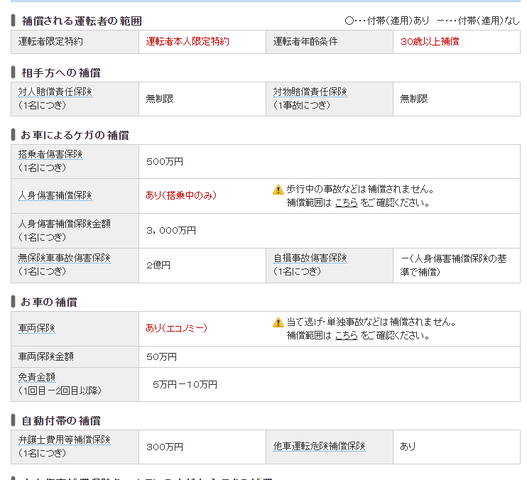Click the 歩行中の事故などは補償されません notice
Viewport: 527px width, 480px height.
click(x=360, y=190)
